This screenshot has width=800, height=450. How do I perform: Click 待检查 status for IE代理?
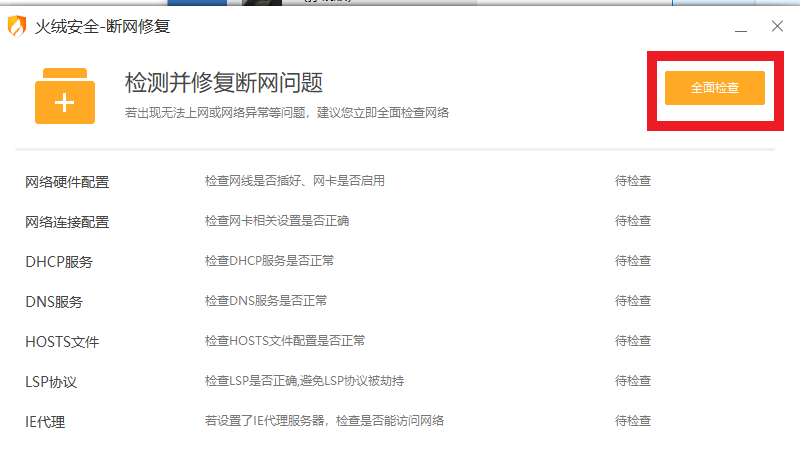tap(633, 421)
